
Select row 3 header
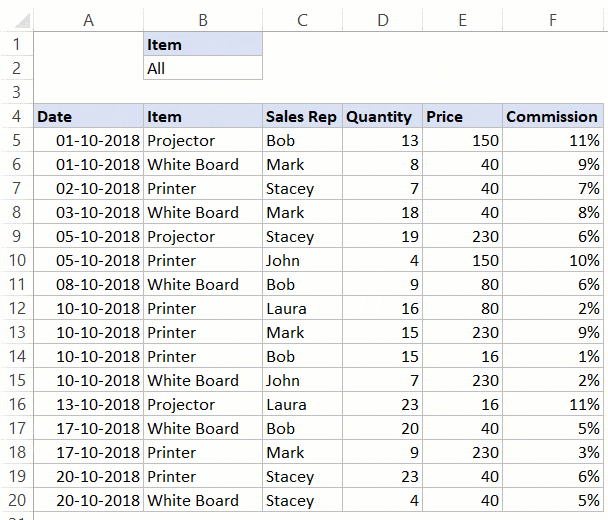coord(17,92)
